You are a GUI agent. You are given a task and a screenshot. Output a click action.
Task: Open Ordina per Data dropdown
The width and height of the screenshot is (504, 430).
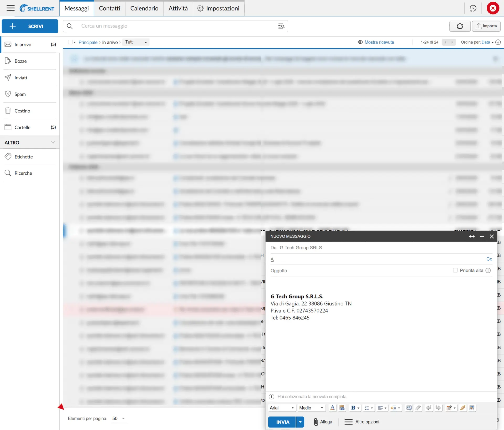click(x=487, y=42)
